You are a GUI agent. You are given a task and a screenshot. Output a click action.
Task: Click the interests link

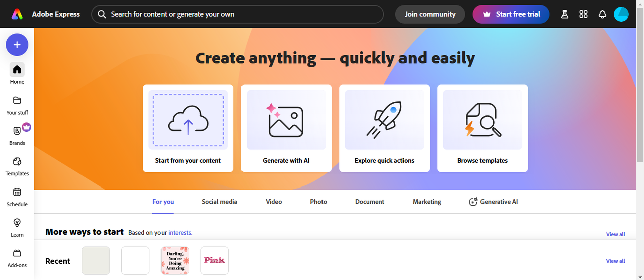pyautogui.click(x=180, y=233)
